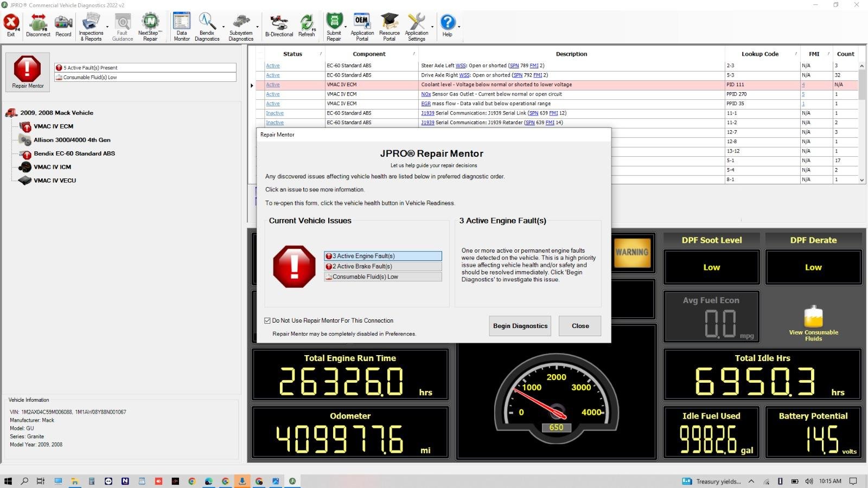Select Allison 3000/4000 4th Gen item

(x=72, y=140)
